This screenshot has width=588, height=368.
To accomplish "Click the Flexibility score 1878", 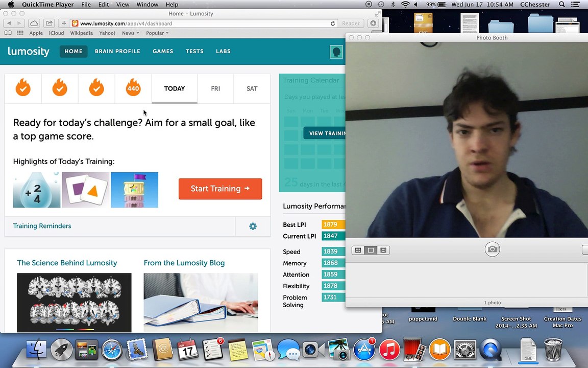I will coord(333,286).
